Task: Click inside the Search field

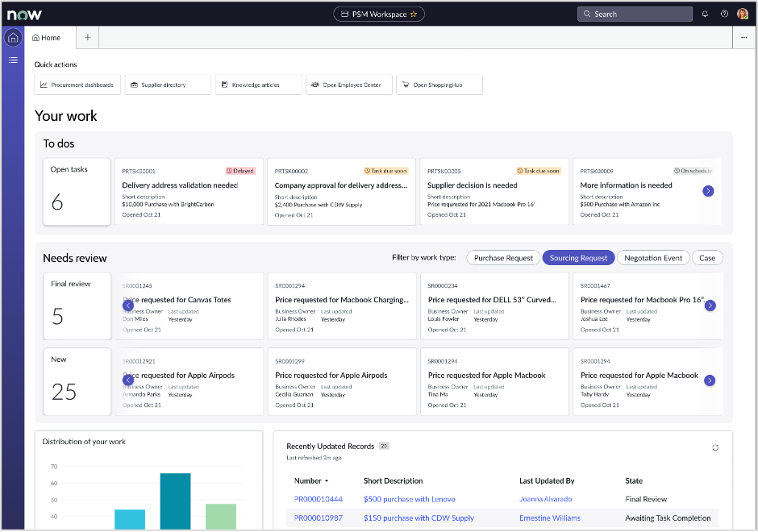Action: pyautogui.click(x=635, y=14)
